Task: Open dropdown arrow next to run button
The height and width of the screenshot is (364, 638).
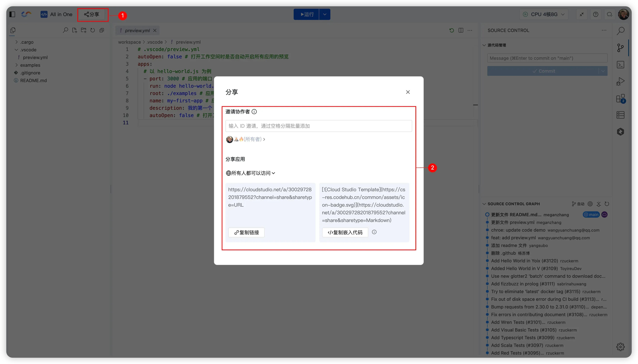Action: tap(324, 14)
